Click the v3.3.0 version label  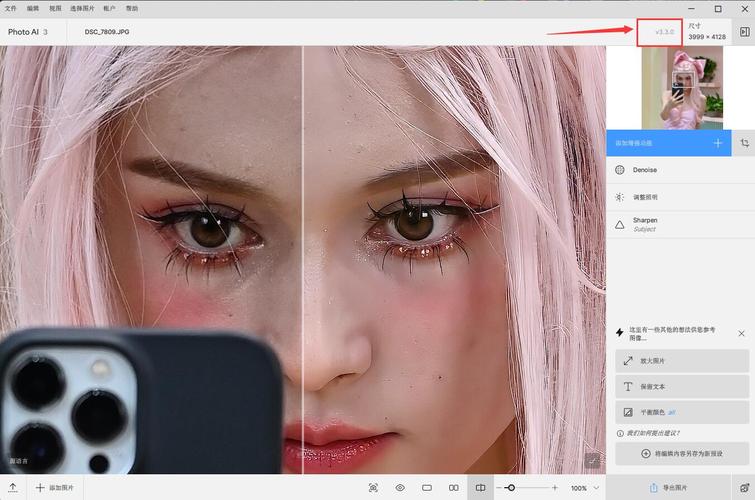tap(664, 32)
